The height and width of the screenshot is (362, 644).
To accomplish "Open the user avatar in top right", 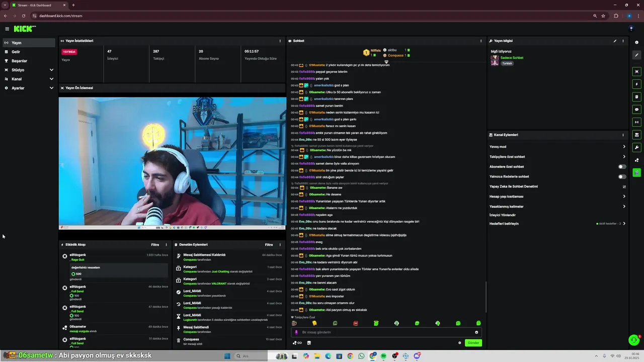I will pyautogui.click(x=631, y=29).
